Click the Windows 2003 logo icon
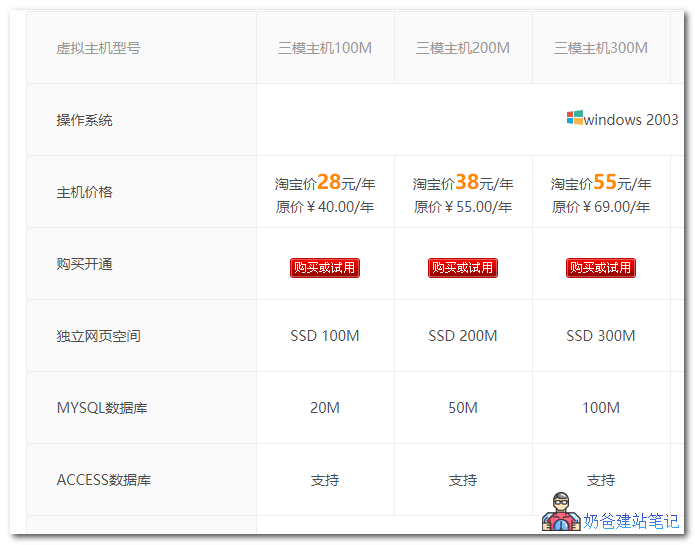The width and height of the screenshot is (695, 545). (575, 118)
